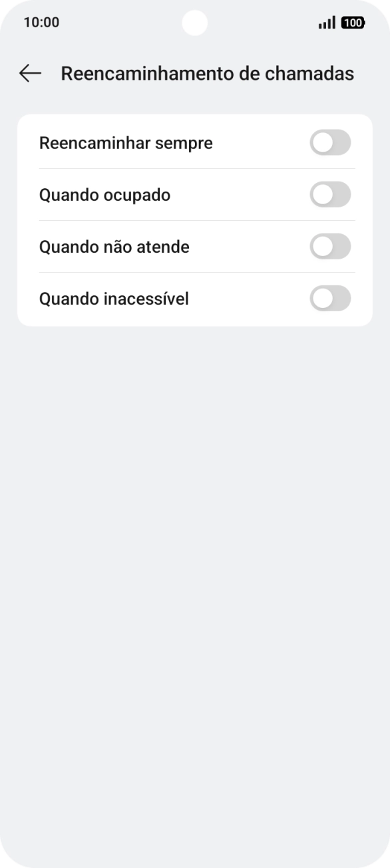The image size is (390, 868).
Task: Click the divider below Quando ocupado
Action: click(196, 220)
